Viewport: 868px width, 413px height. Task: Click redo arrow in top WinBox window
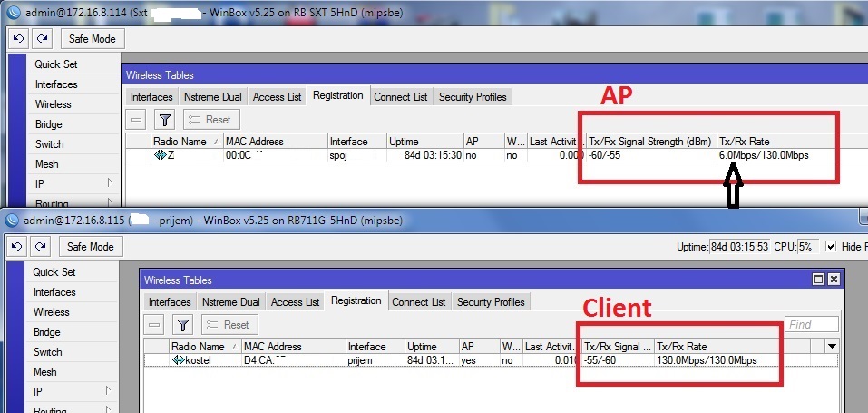[42, 39]
